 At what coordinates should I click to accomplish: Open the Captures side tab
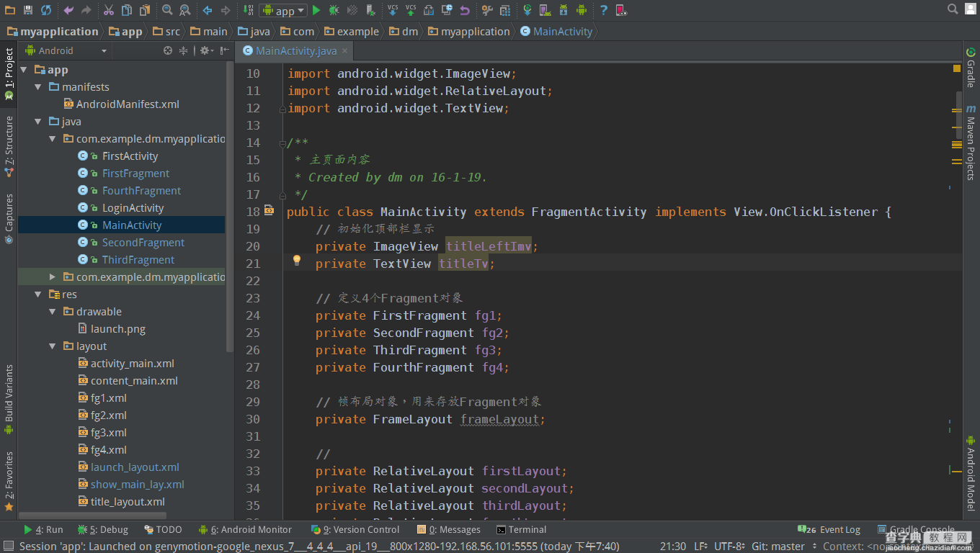9,220
